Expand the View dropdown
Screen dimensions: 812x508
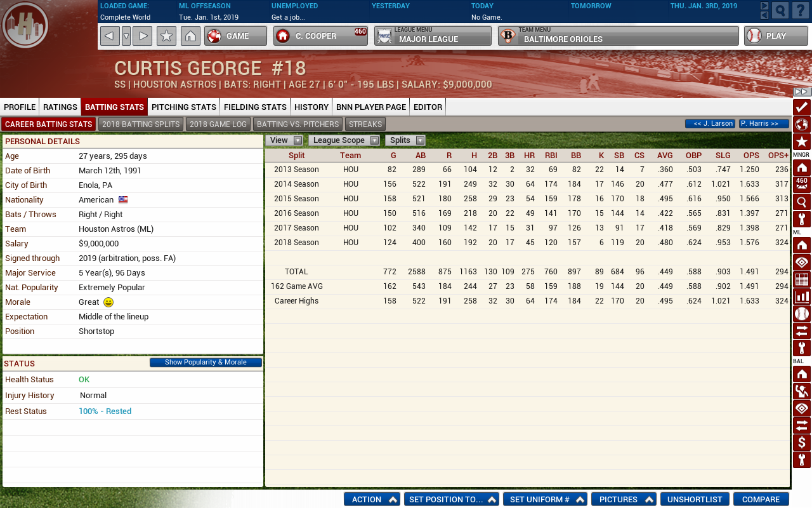click(x=284, y=140)
